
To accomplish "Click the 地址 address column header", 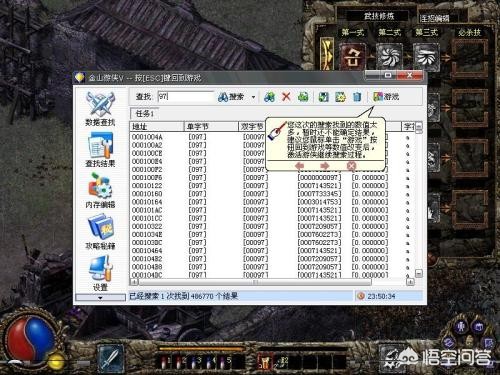I will pyautogui.click(x=157, y=126).
